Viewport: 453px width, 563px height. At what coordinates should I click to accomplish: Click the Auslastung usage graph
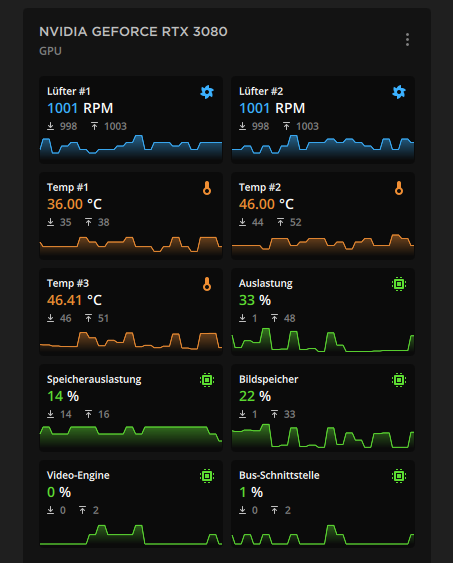coord(323,340)
